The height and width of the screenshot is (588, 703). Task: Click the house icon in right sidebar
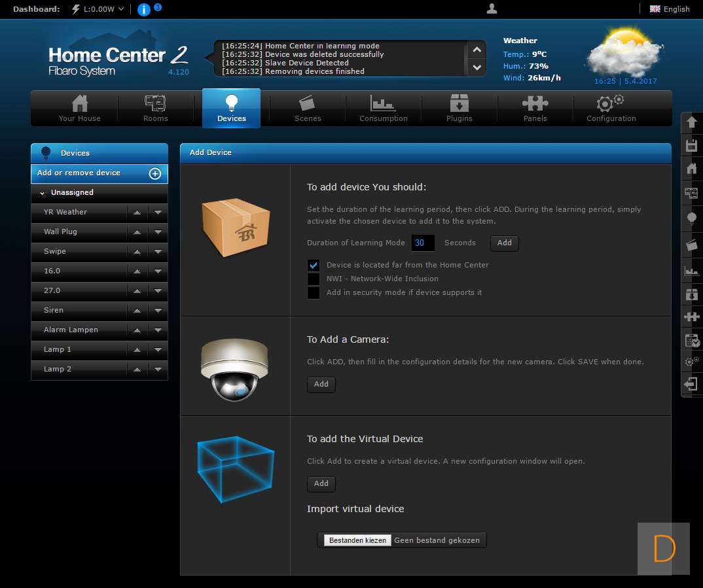pyautogui.click(x=691, y=169)
